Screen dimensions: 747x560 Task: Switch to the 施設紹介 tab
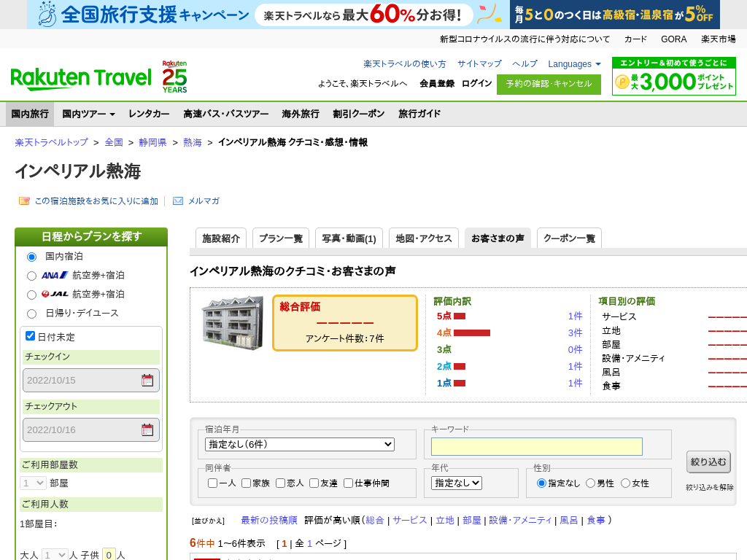221,238
